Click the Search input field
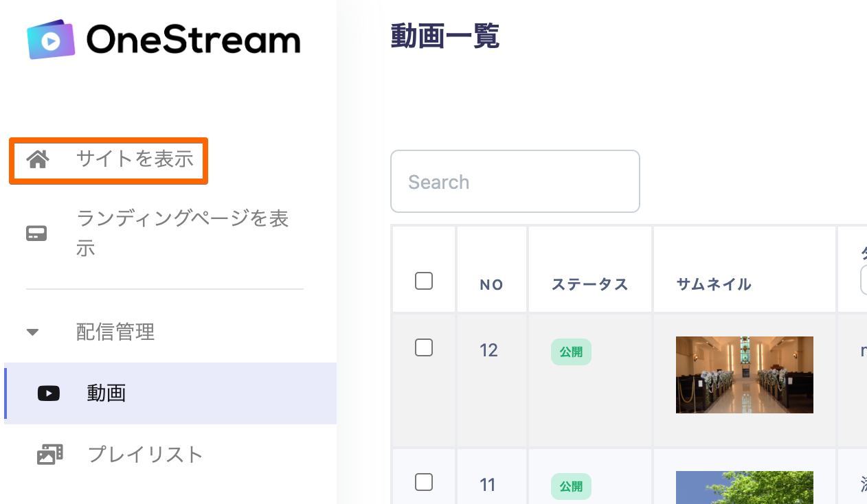The image size is (867, 504). point(515,182)
